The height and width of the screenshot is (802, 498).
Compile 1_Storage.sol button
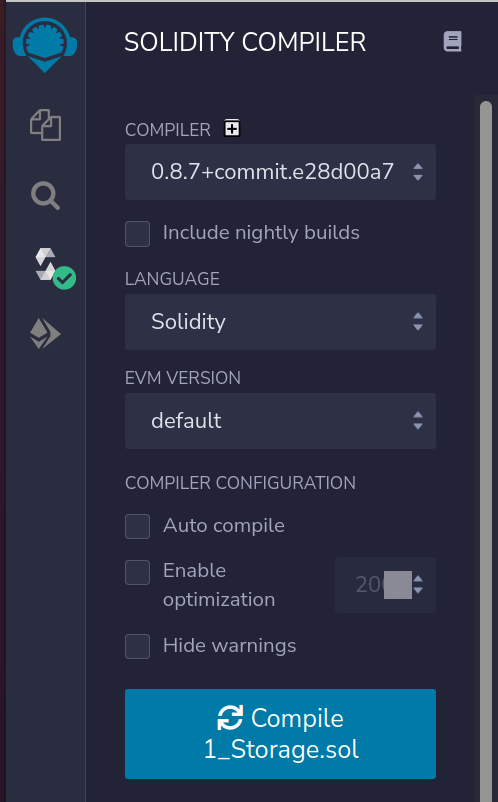click(x=280, y=734)
